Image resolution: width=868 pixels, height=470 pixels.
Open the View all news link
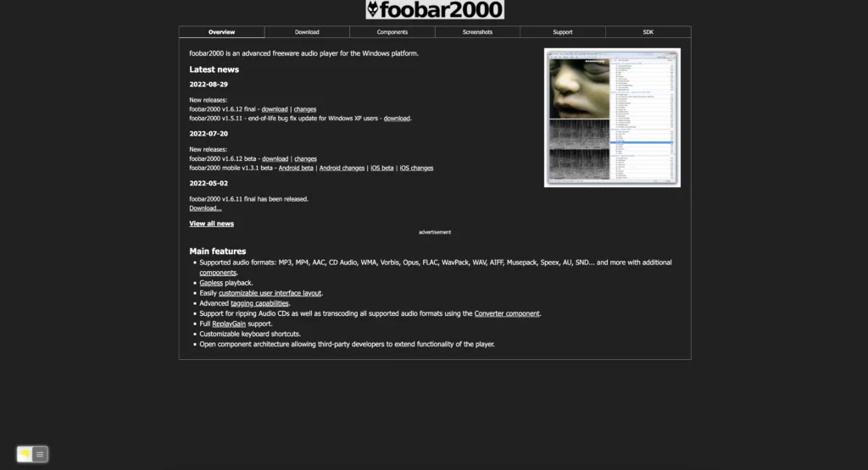click(x=211, y=224)
